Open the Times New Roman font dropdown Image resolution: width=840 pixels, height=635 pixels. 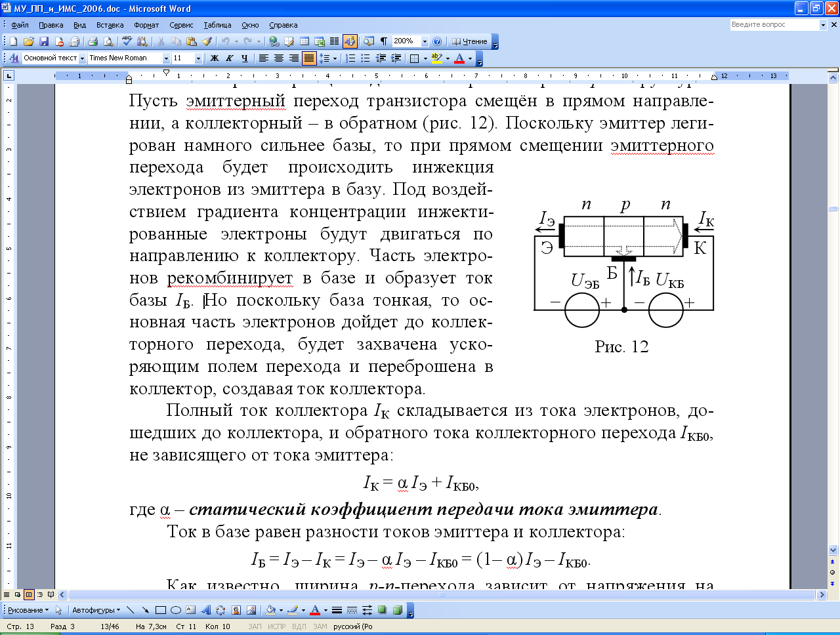pyautogui.click(x=166, y=58)
